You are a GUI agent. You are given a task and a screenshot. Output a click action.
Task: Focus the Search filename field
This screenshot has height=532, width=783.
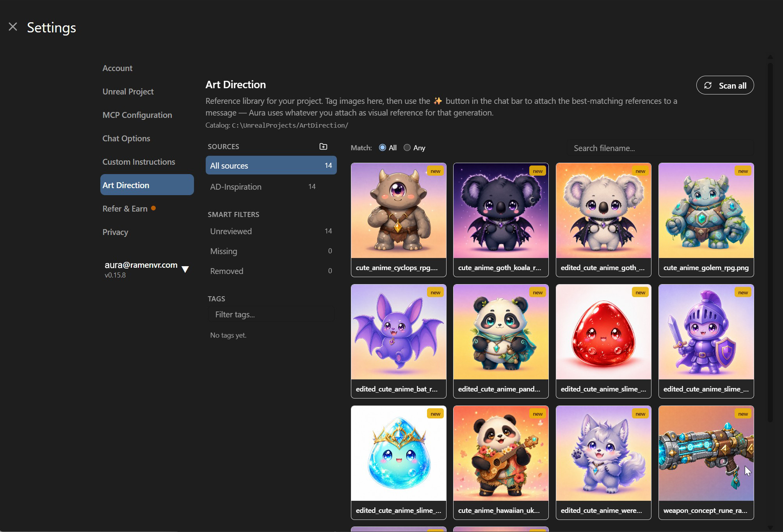pyautogui.click(x=660, y=148)
